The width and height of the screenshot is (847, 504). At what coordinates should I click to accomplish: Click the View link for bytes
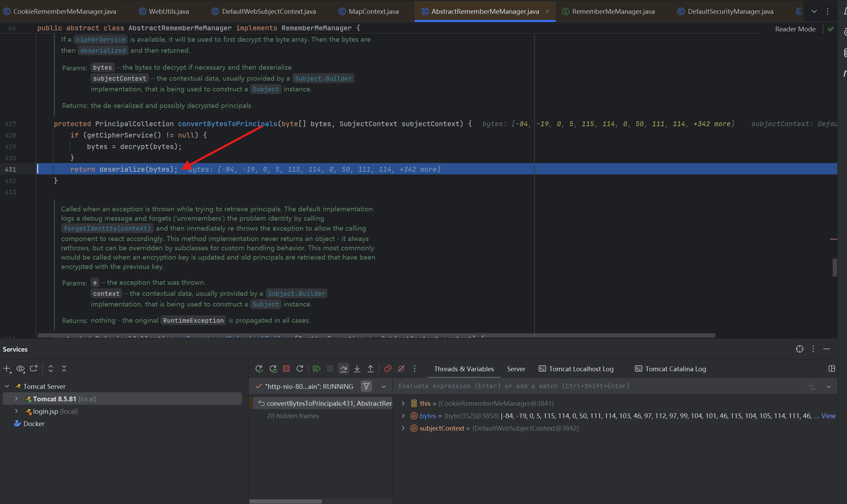[828, 416]
